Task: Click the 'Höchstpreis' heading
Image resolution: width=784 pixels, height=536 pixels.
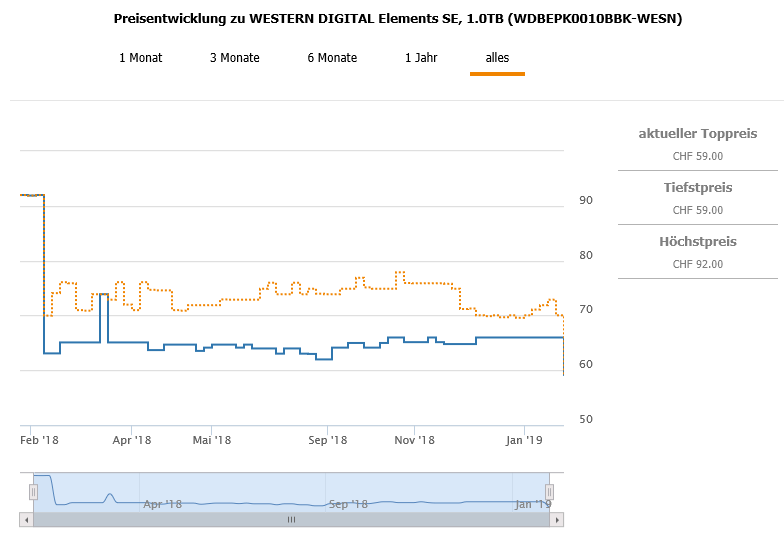Action: click(697, 242)
